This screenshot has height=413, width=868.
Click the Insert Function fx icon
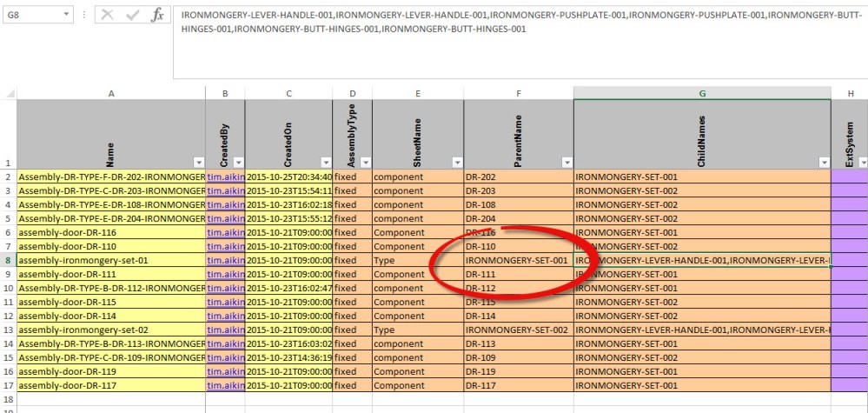click(157, 16)
